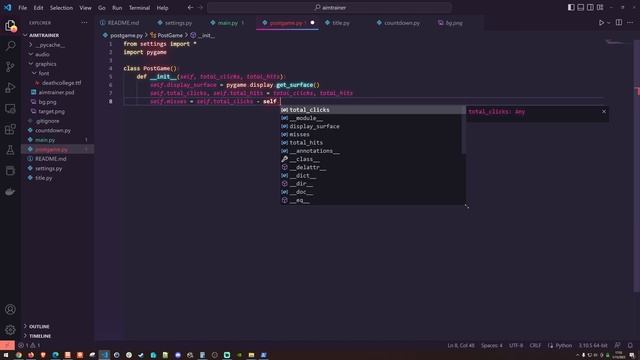Open the Manage gear icon
The width and height of the screenshot is (640, 360).
click(x=10, y=329)
